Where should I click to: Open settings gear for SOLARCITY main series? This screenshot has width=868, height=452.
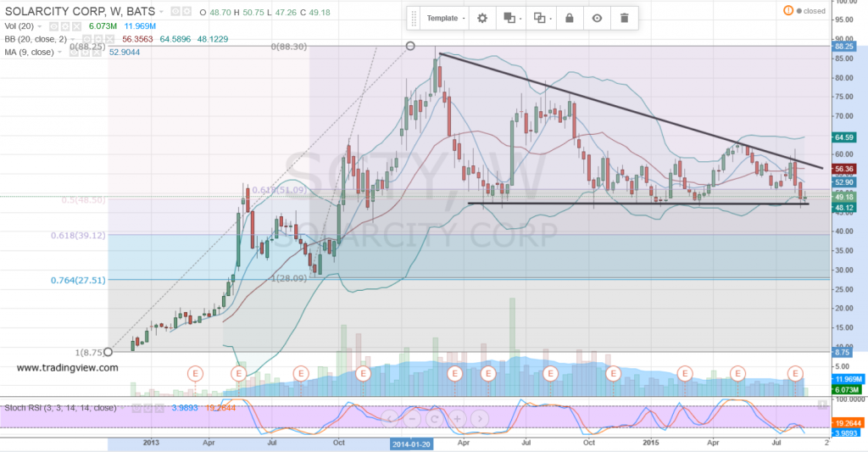(x=187, y=12)
